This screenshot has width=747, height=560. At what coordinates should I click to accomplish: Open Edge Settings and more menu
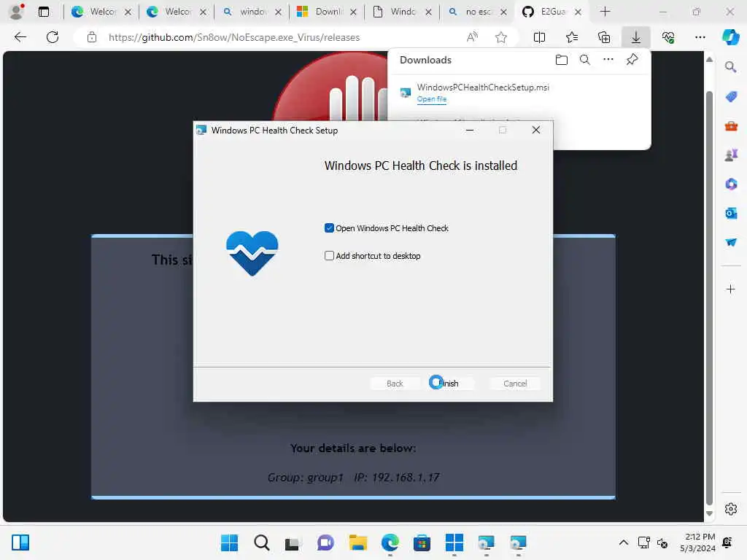click(700, 37)
